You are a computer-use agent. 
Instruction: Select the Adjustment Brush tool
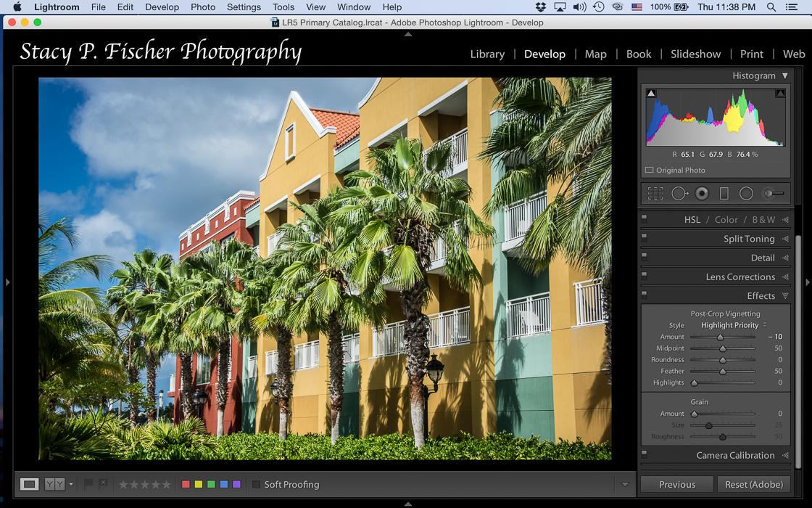click(x=773, y=193)
